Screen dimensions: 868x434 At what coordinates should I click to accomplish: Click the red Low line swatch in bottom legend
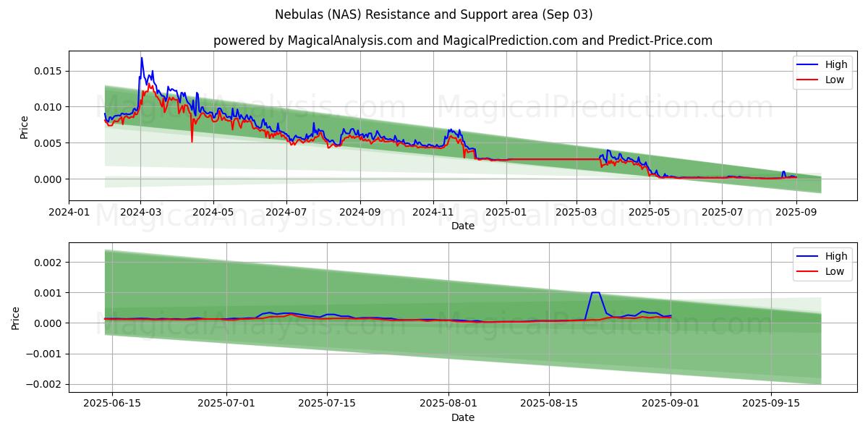[x=810, y=271]
